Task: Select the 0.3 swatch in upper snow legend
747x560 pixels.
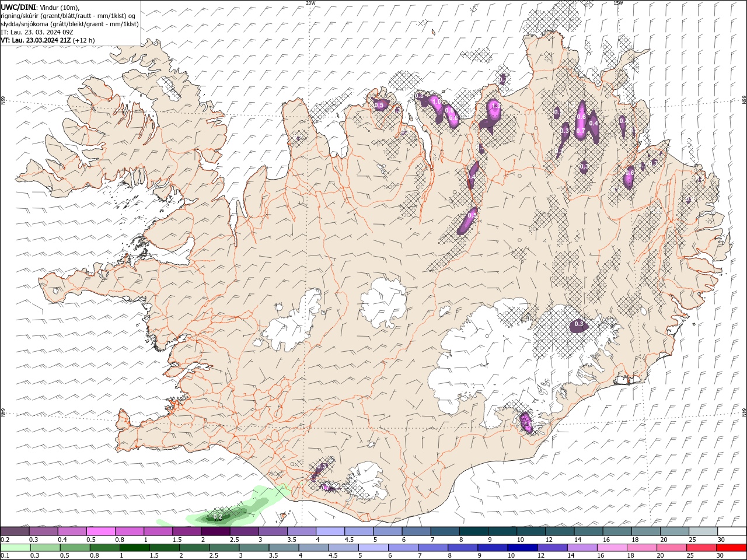Action: tap(44, 531)
